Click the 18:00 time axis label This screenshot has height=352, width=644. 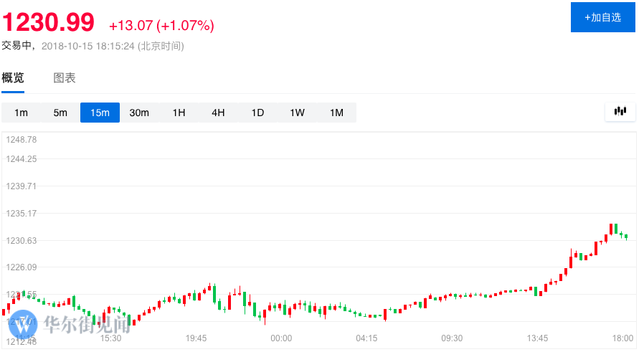[x=622, y=338]
